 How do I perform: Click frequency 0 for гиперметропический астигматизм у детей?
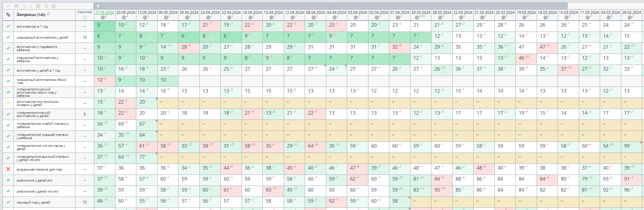click(x=85, y=114)
